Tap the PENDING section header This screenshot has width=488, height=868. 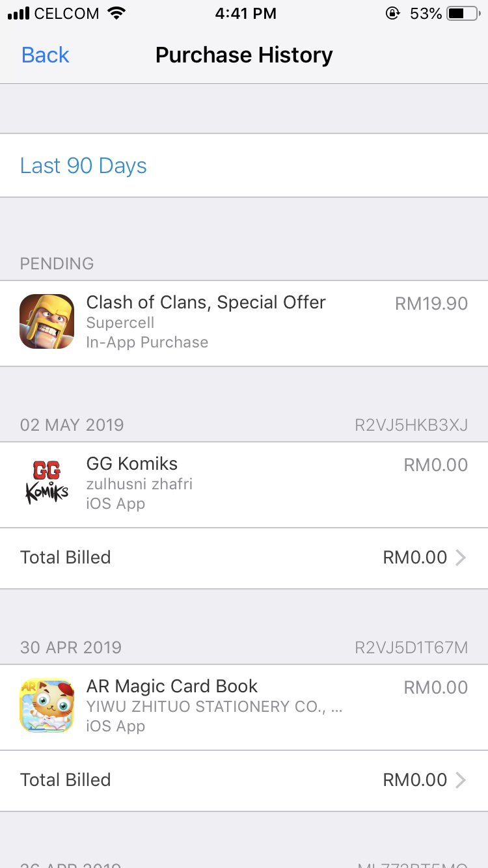pyautogui.click(x=57, y=264)
